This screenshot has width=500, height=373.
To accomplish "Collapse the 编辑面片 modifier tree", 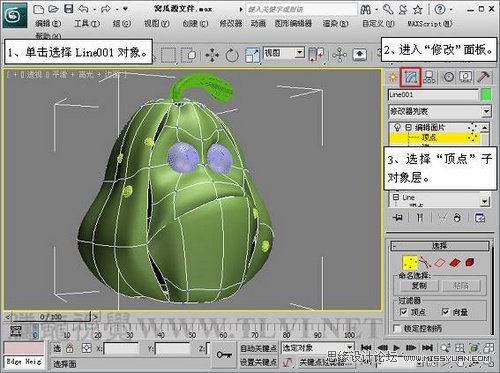I will [x=408, y=127].
